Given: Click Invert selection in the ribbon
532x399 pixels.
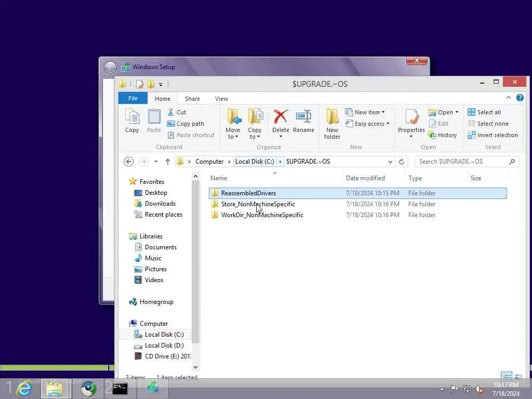Looking at the screenshot, I should (x=493, y=135).
